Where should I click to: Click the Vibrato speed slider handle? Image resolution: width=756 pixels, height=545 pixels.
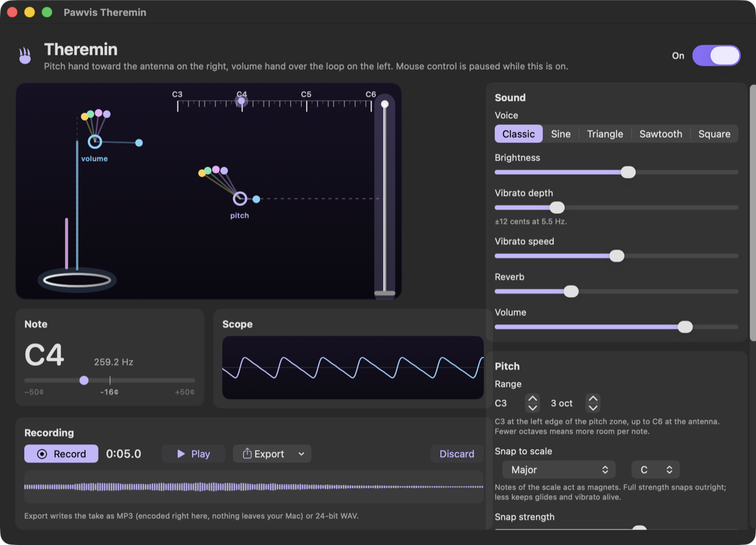coord(617,256)
